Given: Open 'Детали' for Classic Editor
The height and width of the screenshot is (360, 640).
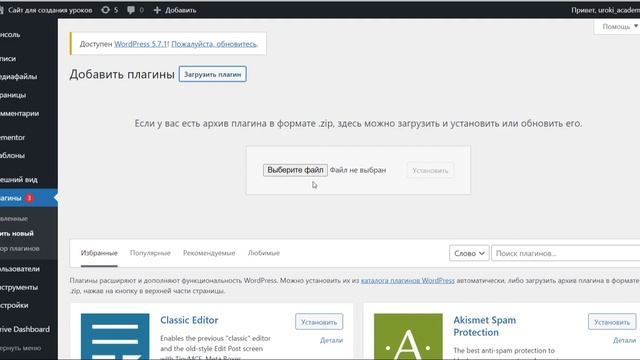Looking at the screenshot, I should 331,340.
